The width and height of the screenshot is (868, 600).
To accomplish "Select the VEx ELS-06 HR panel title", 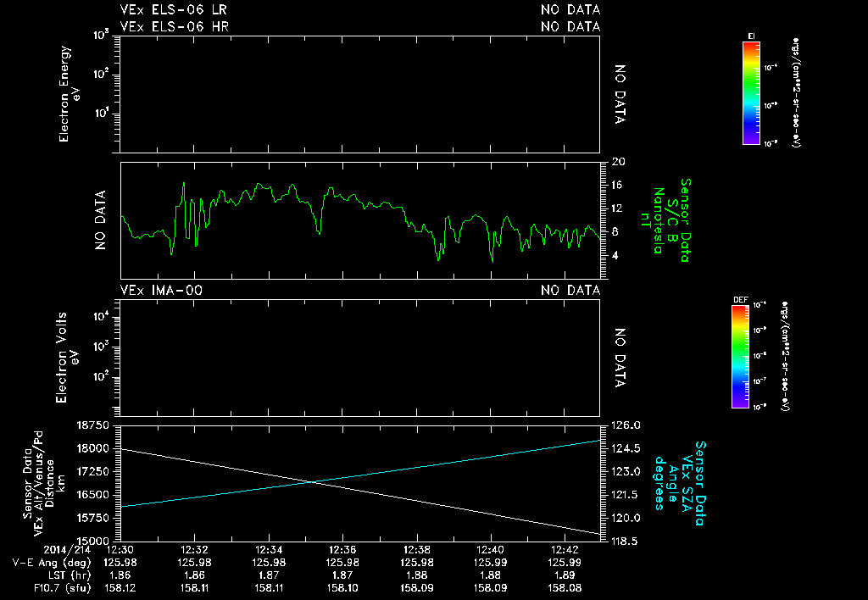I will (x=175, y=26).
